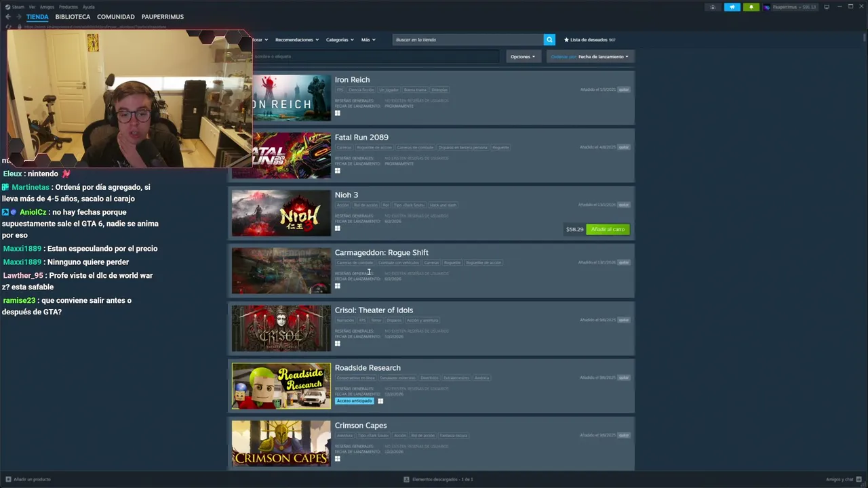Viewport: 868px width, 488px height.
Task: Click the plus icon for Añadir un producto
Action: 8,479
